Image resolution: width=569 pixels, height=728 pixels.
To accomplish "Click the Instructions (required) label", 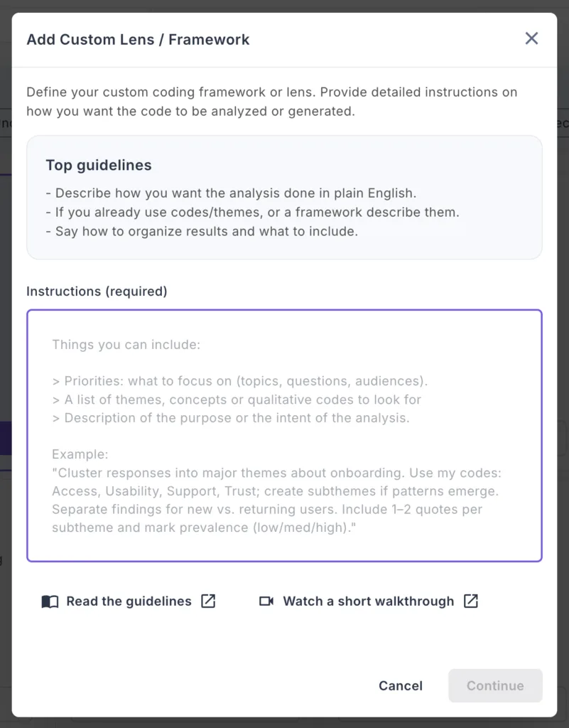I will (97, 291).
